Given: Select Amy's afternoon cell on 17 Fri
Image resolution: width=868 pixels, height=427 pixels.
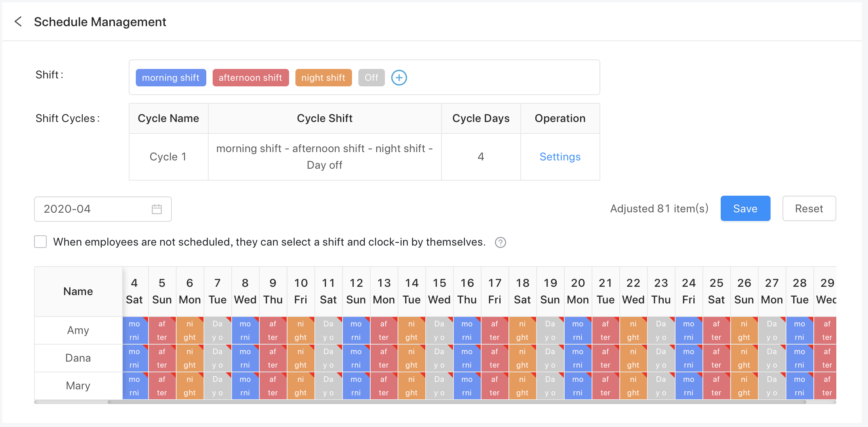Looking at the screenshot, I should (x=495, y=330).
